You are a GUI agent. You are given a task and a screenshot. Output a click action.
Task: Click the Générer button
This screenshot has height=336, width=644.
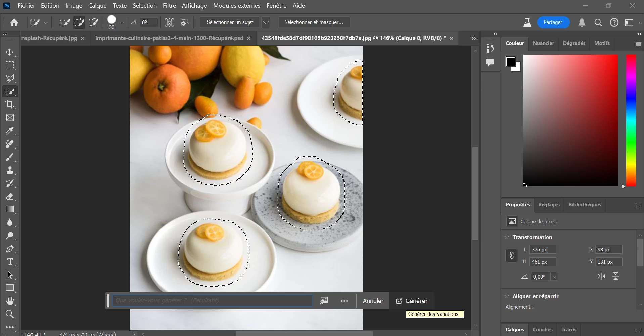coord(412,301)
